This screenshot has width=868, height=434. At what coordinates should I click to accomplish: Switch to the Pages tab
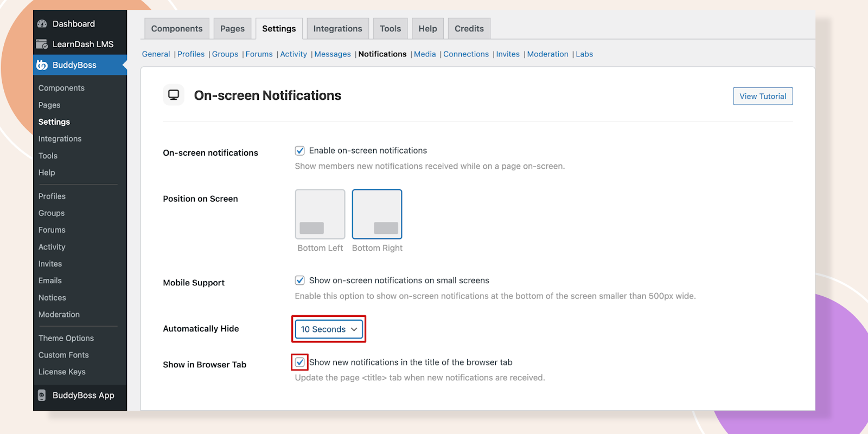[232, 29]
